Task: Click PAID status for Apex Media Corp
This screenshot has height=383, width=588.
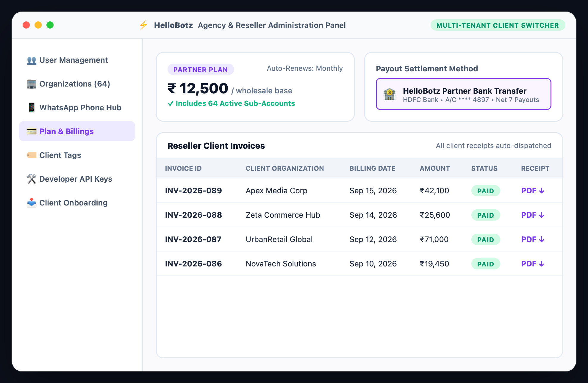Action: (485, 191)
